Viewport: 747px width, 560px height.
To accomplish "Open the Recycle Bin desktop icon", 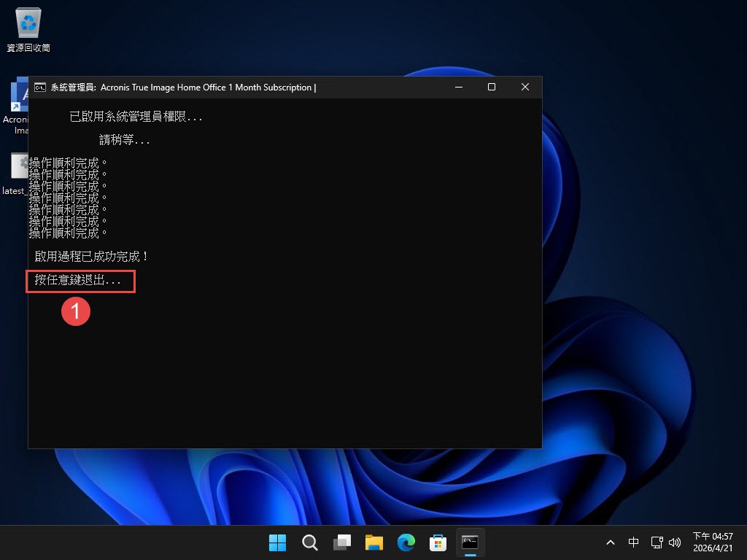I will [x=28, y=25].
